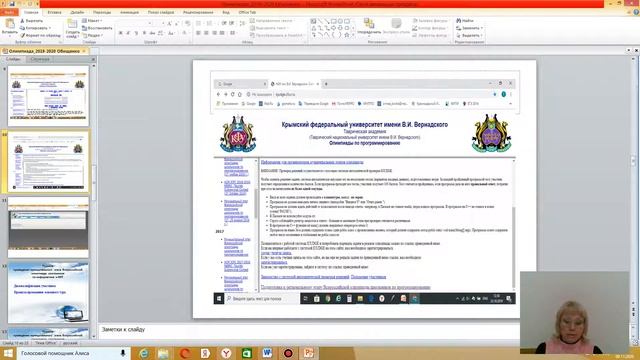Screen dimensions: 640x360
Task: Open Yandex Browser (Y) from the taskbar
Action: [226, 353]
